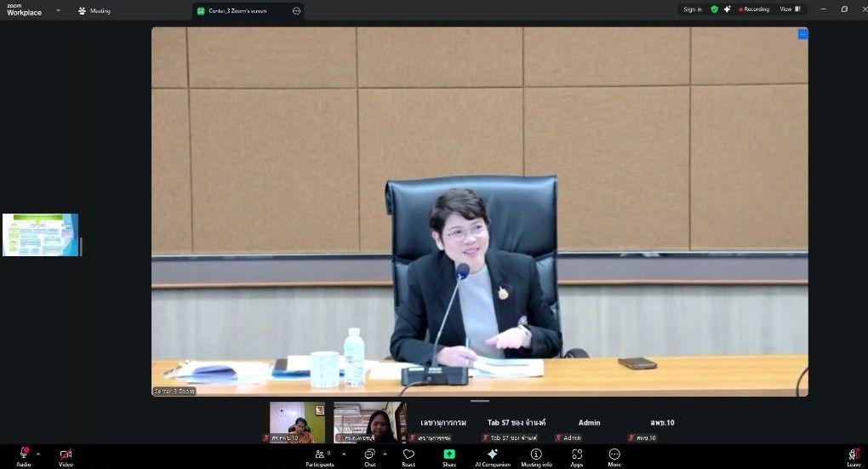Click the Sign in button
868x469 pixels.
[x=693, y=9]
